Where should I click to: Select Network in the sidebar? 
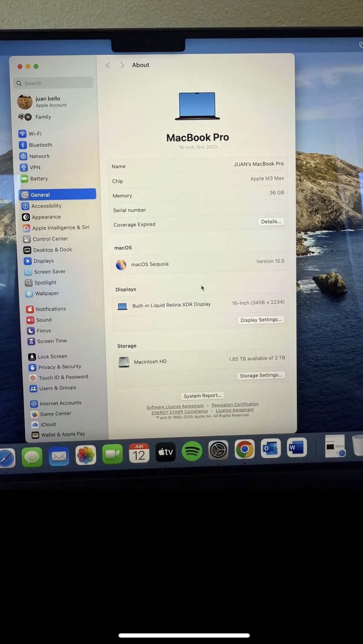[35, 156]
